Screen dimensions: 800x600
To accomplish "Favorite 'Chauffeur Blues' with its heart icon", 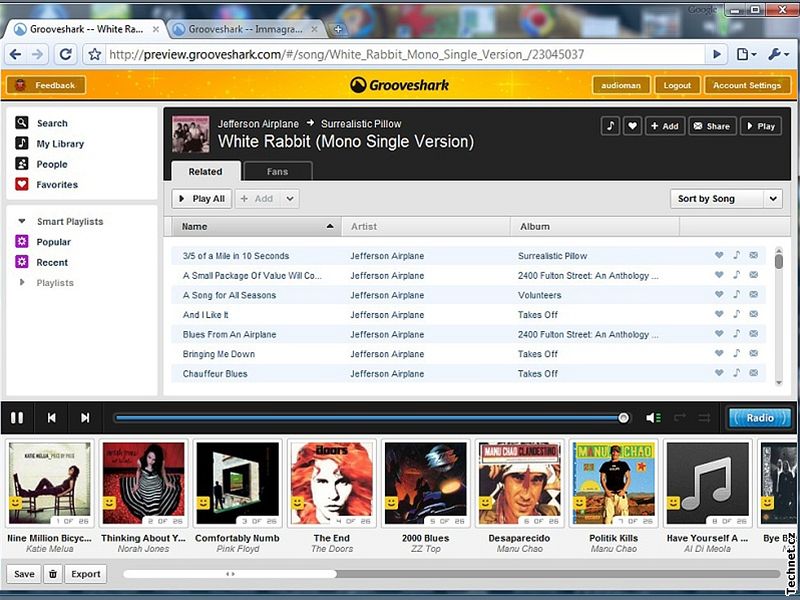I will pos(719,373).
